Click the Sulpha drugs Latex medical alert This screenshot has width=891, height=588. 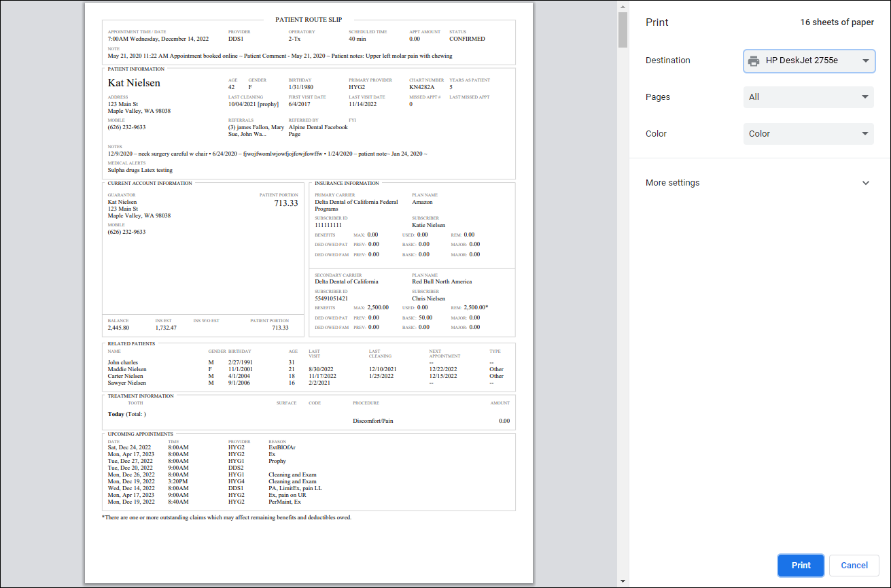click(140, 170)
